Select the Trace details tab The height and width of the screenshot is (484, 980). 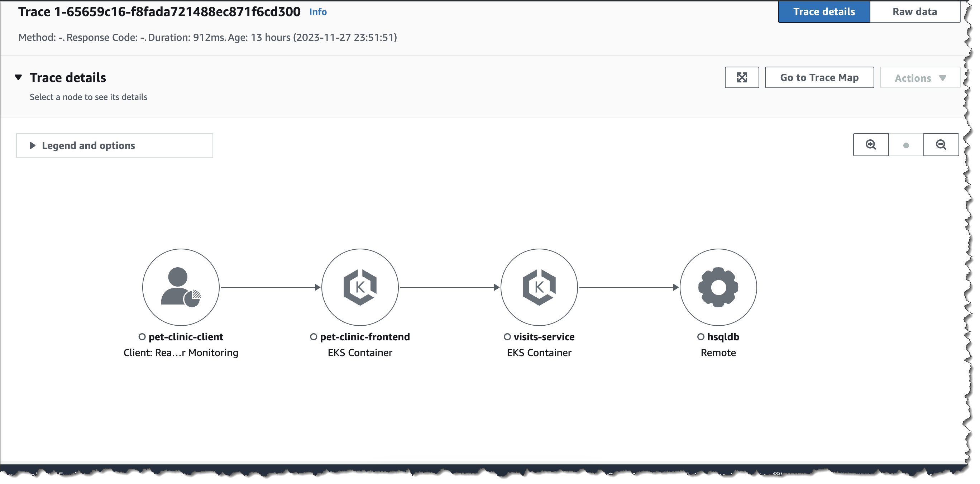click(824, 12)
